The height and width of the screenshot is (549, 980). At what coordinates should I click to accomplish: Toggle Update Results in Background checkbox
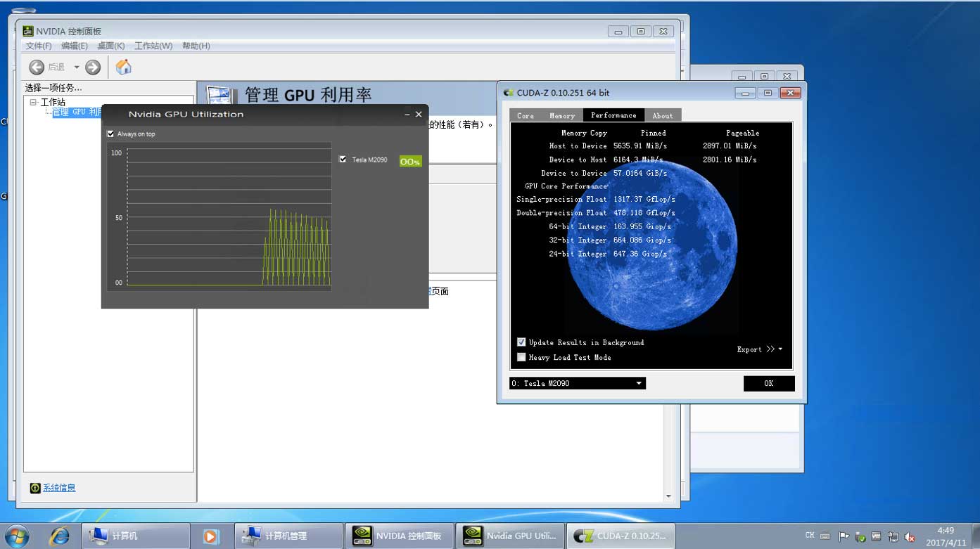click(521, 342)
